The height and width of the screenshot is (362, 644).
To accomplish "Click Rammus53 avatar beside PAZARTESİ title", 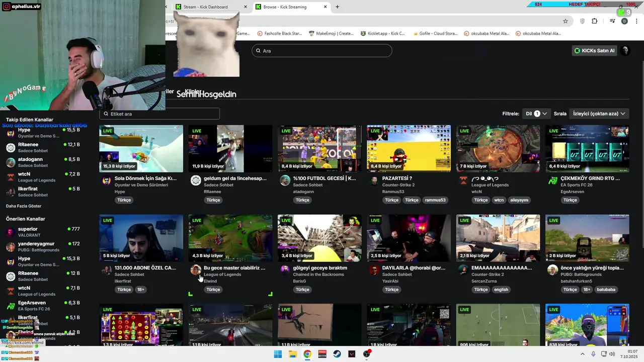I will coord(374,181).
